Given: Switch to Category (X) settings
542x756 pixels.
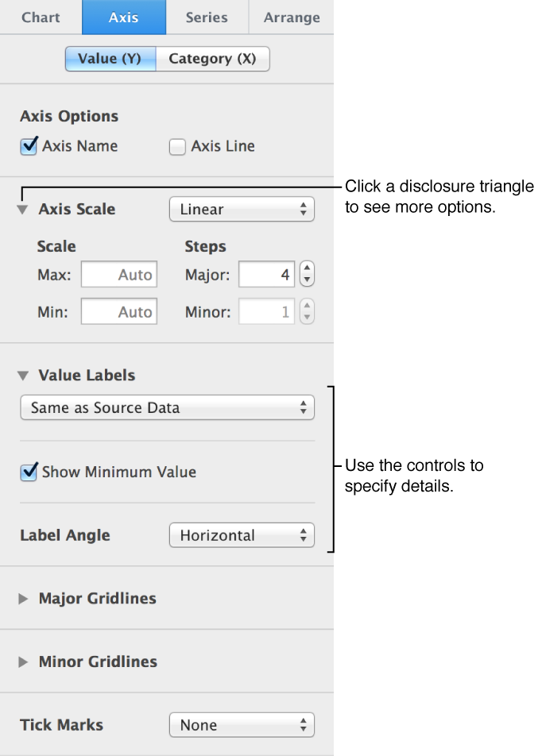Looking at the screenshot, I should point(212,58).
